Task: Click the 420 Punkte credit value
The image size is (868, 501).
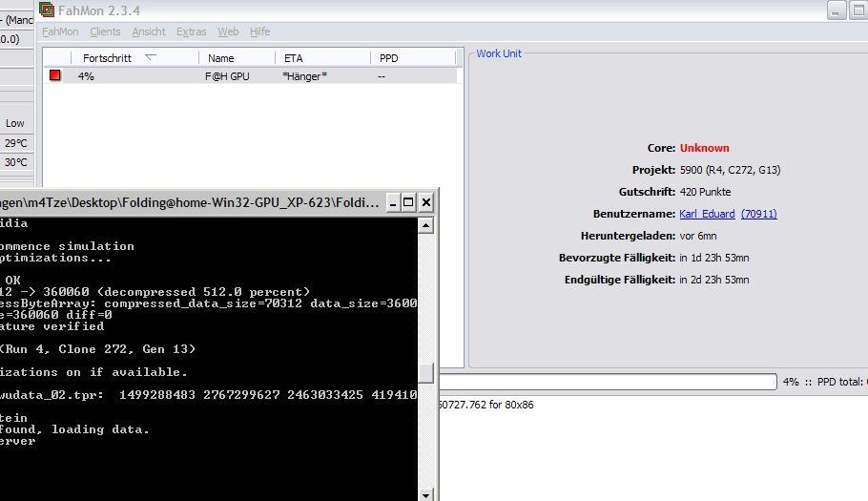Action: [705, 192]
